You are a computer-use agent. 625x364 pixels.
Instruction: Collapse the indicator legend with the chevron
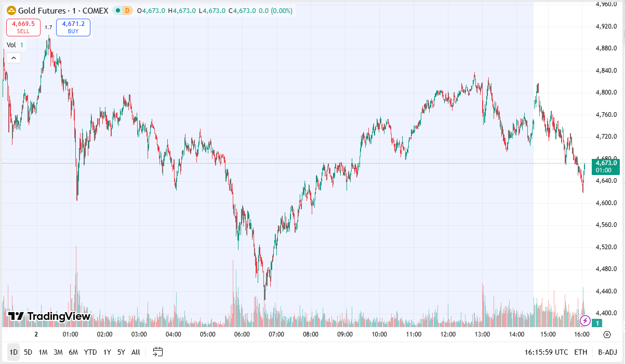pos(14,58)
